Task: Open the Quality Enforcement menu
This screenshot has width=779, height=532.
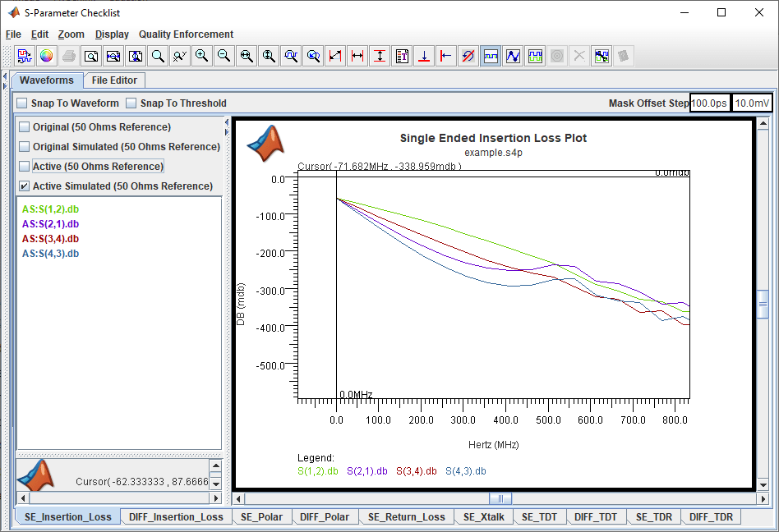Action: pyautogui.click(x=186, y=34)
